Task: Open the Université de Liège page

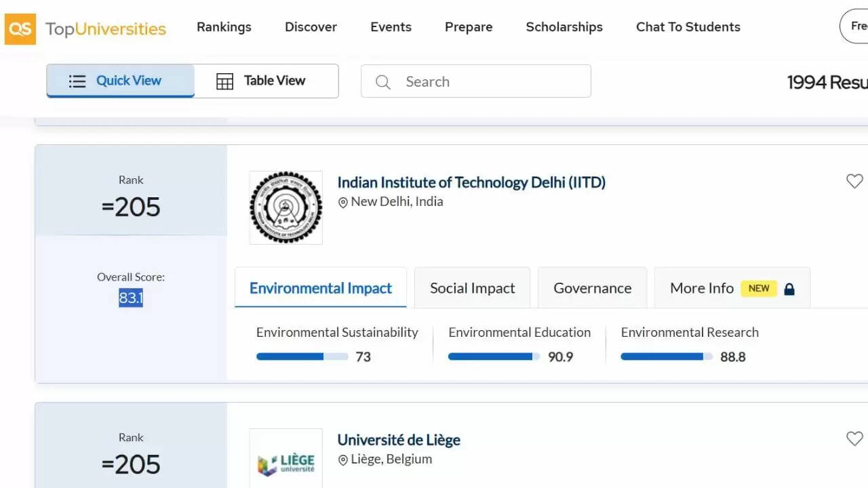Action: click(399, 439)
